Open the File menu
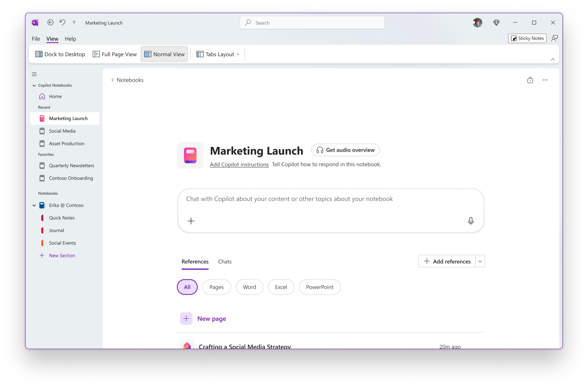 tap(36, 39)
